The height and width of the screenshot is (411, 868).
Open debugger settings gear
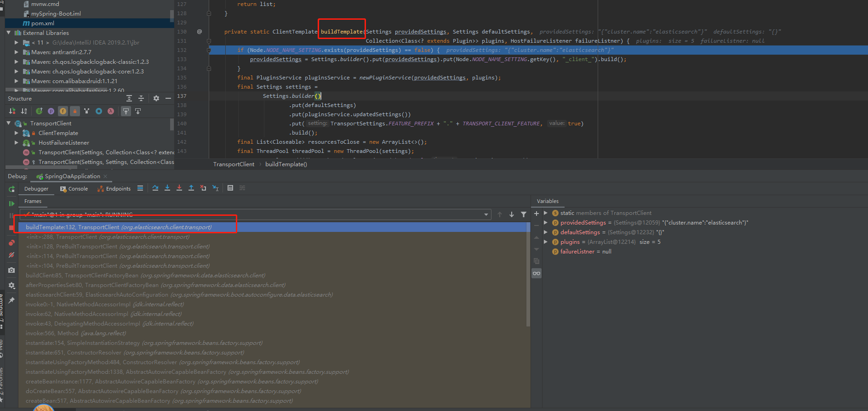click(x=11, y=285)
